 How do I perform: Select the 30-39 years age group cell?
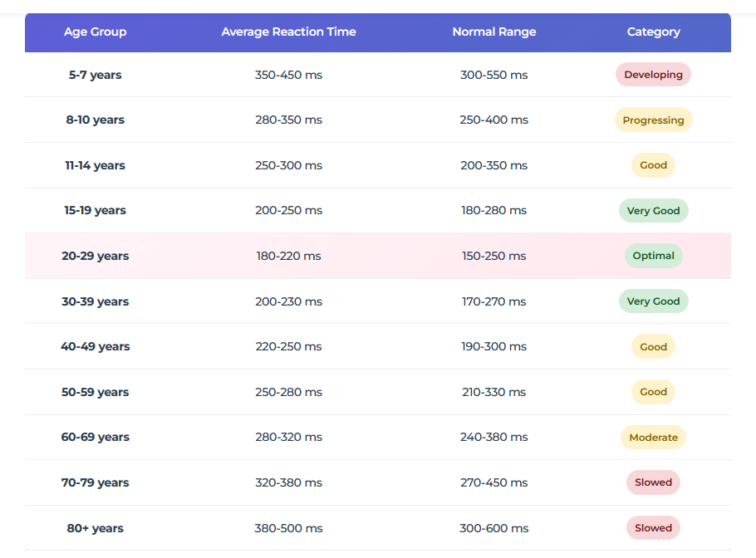(x=95, y=301)
